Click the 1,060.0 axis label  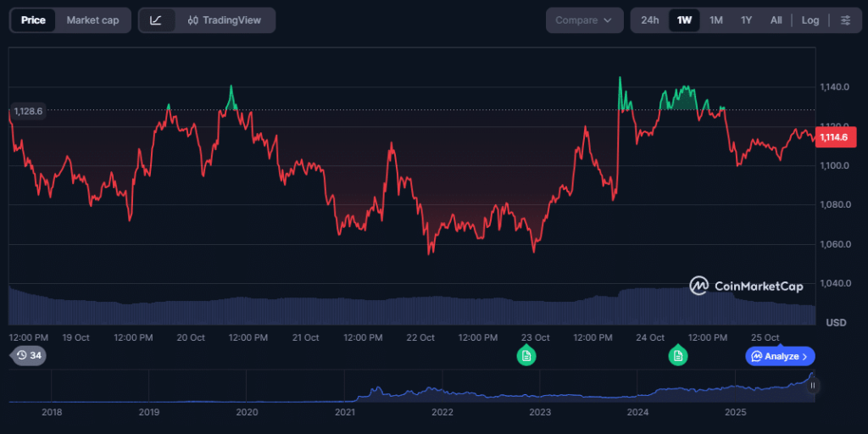pos(834,244)
